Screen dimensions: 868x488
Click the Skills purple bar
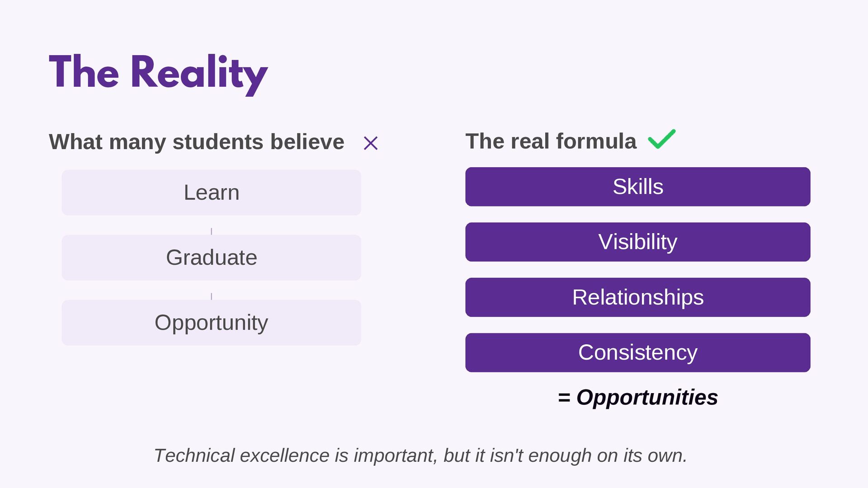click(637, 187)
